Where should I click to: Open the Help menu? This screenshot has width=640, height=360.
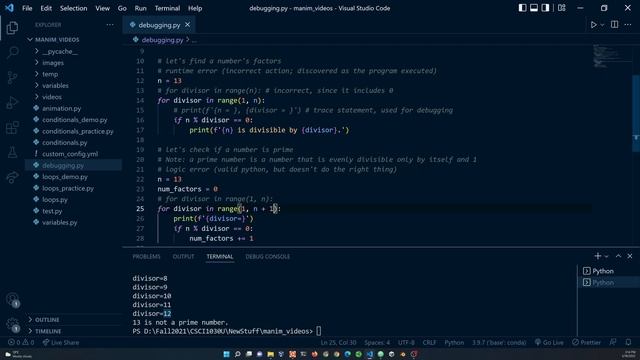pyautogui.click(x=195, y=8)
